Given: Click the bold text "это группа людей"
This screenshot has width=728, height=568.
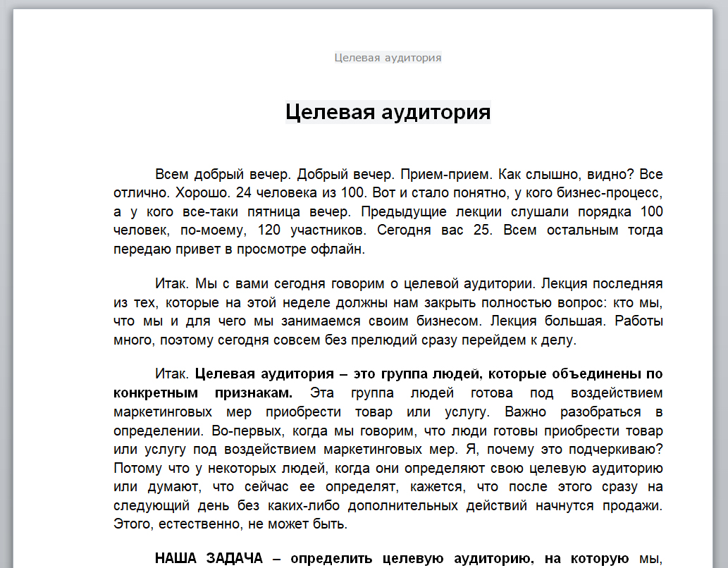Looking at the screenshot, I should (x=417, y=374).
